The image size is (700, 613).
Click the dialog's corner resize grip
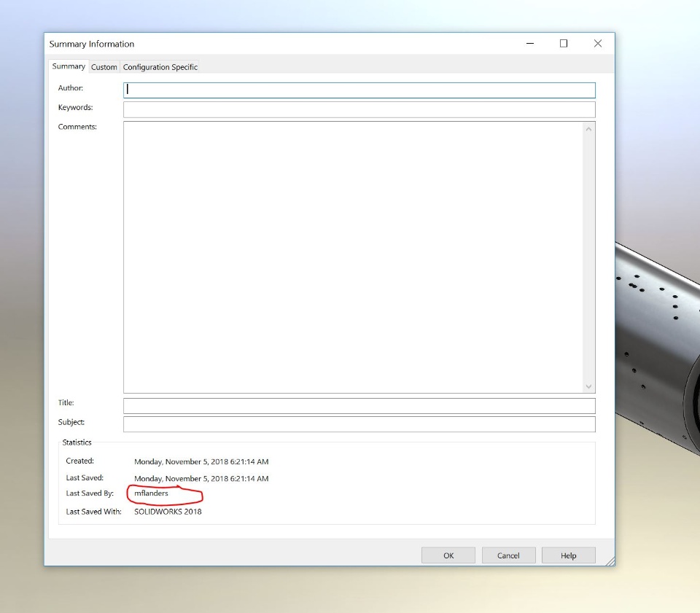[x=610, y=561]
